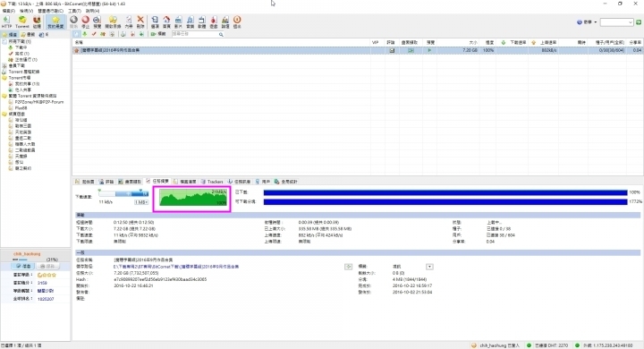644x349 pixels.
Task: Click the green arrow icon at far top right
Action: (639, 22)
